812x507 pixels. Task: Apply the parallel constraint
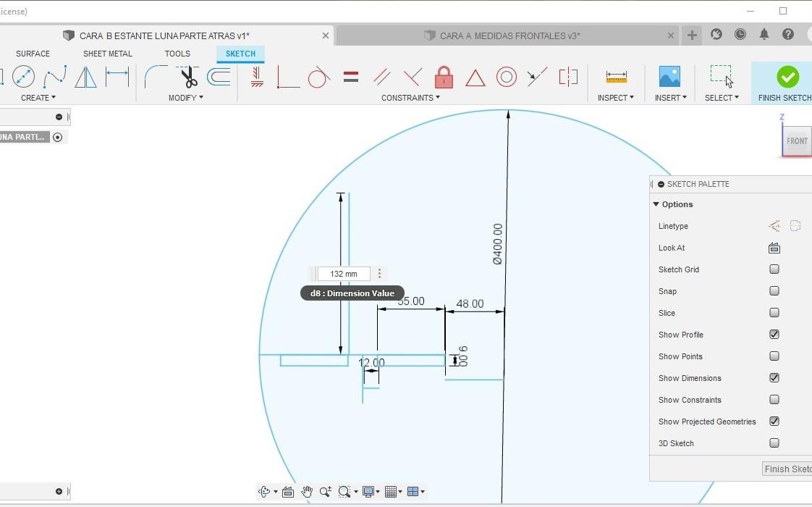[381, 77]
